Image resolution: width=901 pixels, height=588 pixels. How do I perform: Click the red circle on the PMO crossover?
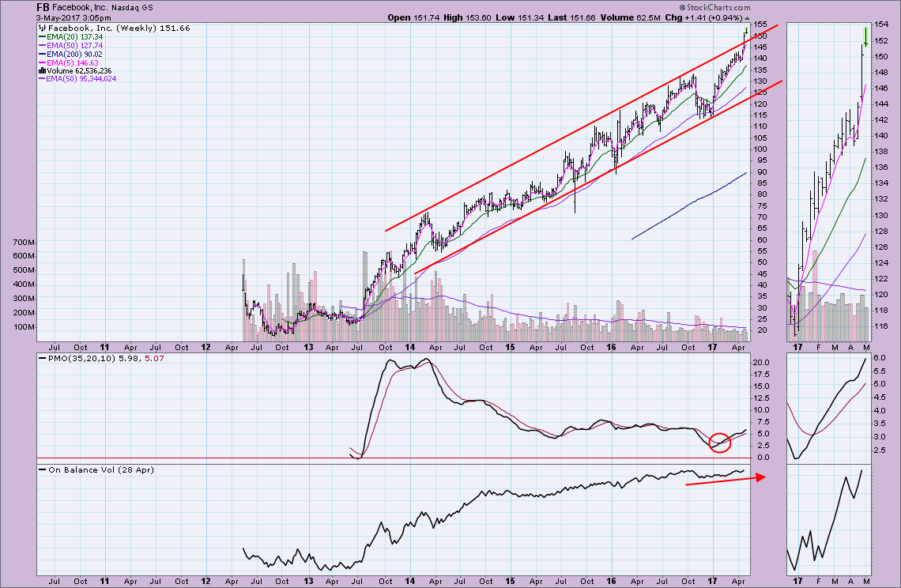coord(719,443)
